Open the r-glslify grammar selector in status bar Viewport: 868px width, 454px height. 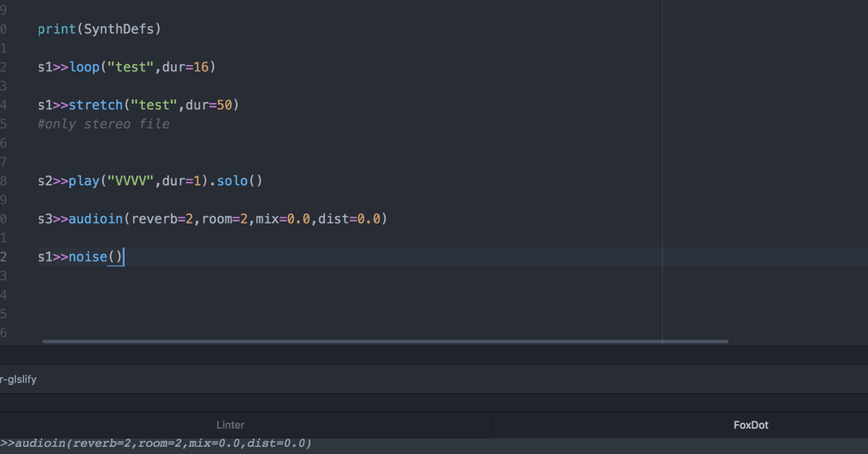click(x=17, y=379)
